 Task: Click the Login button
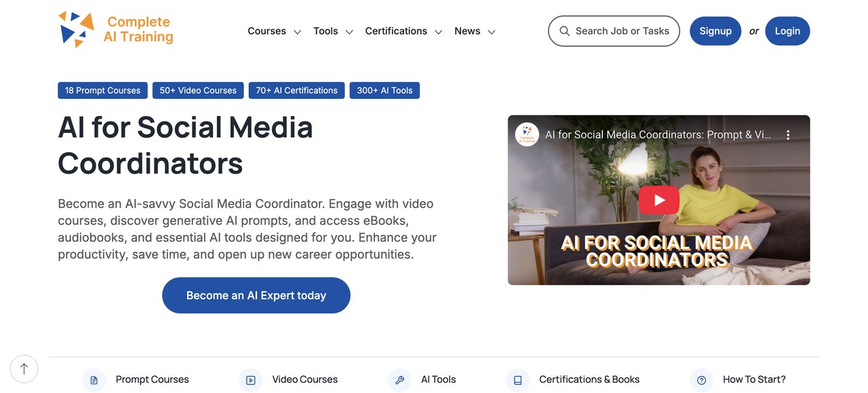[787, 31]
